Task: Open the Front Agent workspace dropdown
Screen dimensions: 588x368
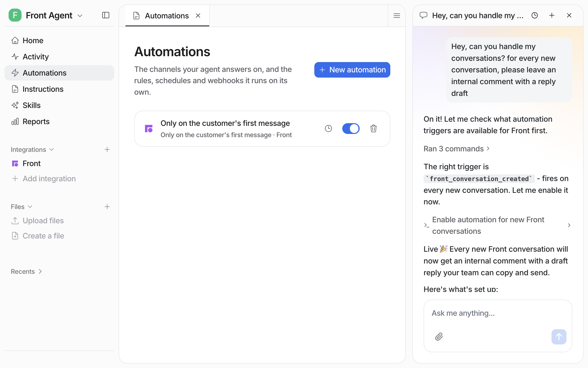Action: pos(80,16)
